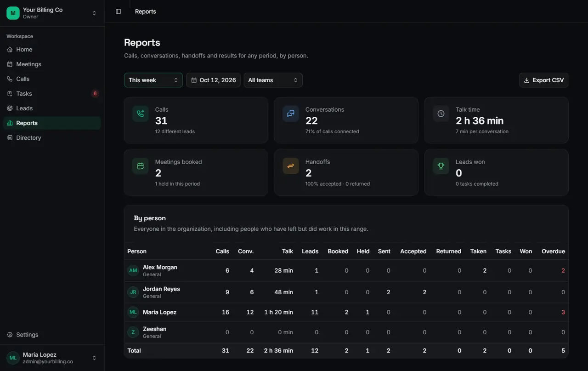588x371 pixels.
Task: Select Reports in the sidebar
Action: point(52,123)
